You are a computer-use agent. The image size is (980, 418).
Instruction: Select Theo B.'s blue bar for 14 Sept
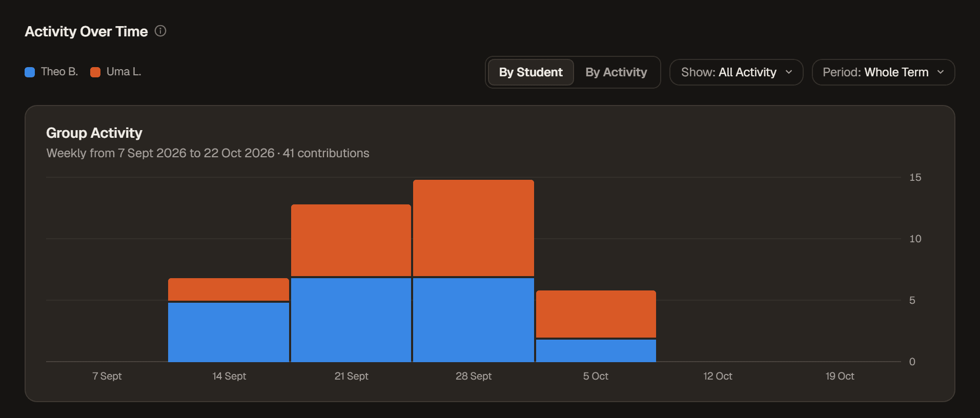(x=229, y=332)
